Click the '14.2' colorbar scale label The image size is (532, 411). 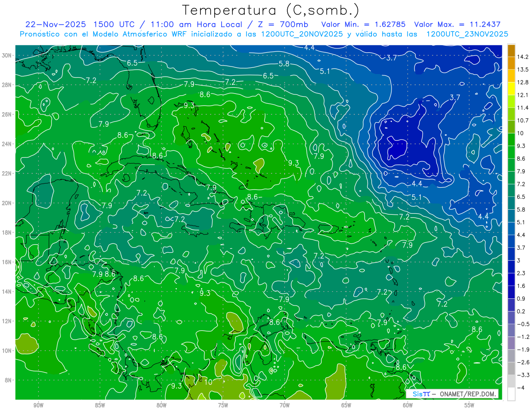click(522, 57)
